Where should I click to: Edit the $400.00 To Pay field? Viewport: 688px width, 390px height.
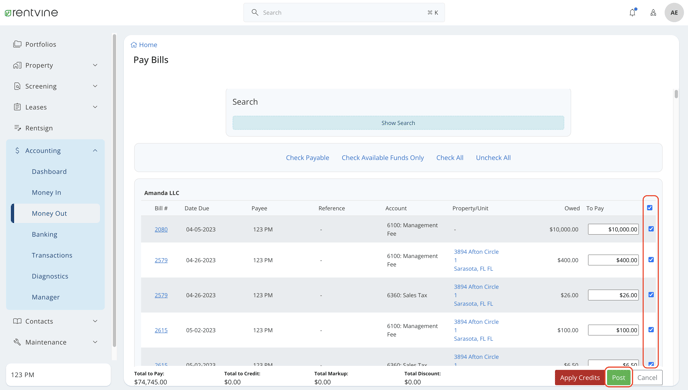point(613,260)
